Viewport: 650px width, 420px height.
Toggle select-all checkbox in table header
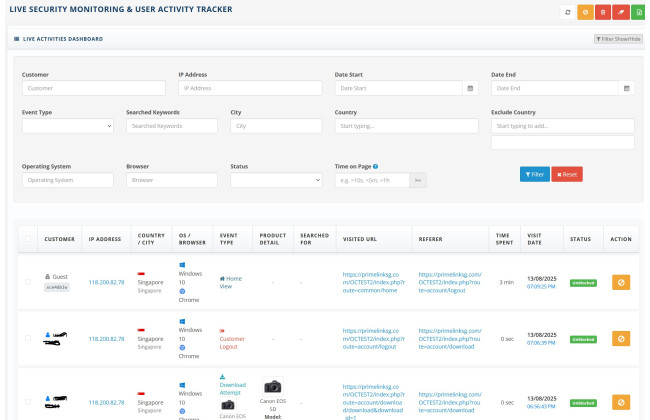(x=28, y=239)
